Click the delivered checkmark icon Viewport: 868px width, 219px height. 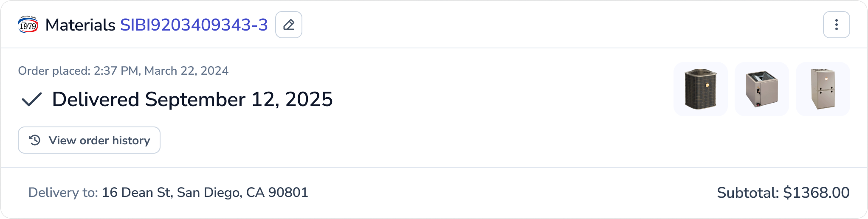pos(32,99)
